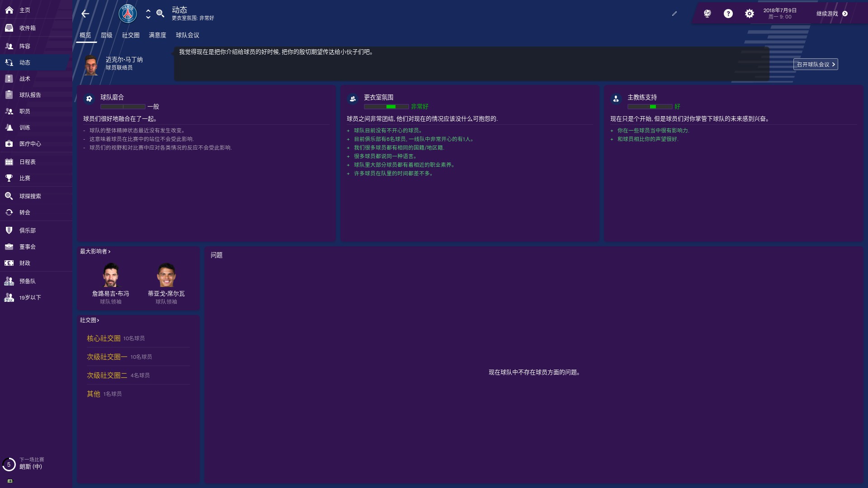Open the help question mark icon

tap(728, 14)
